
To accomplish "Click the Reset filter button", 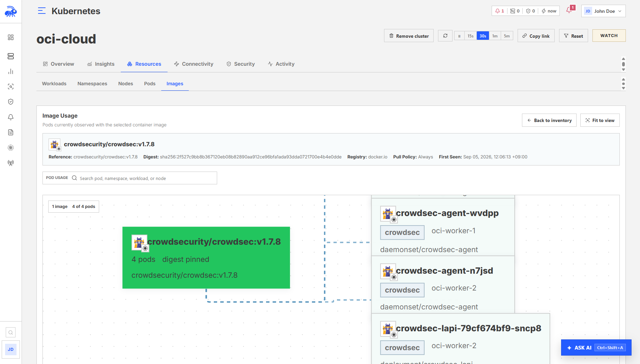I will point(573,36).
